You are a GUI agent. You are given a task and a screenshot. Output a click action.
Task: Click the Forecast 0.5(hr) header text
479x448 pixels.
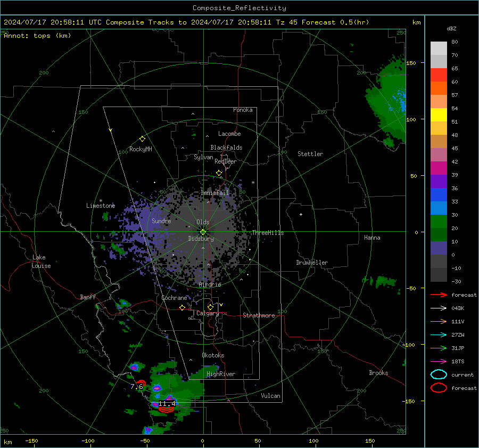[335, 22]
